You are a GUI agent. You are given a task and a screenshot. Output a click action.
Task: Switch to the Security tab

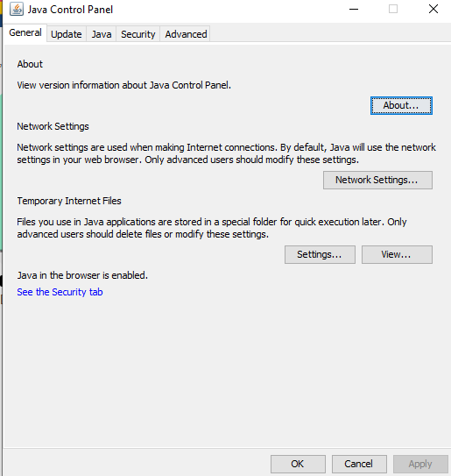click(138, 34)
